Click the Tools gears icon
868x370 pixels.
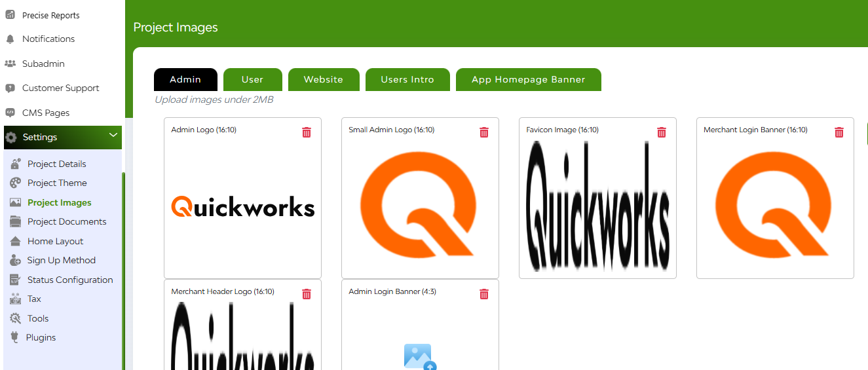pos(16,318)
